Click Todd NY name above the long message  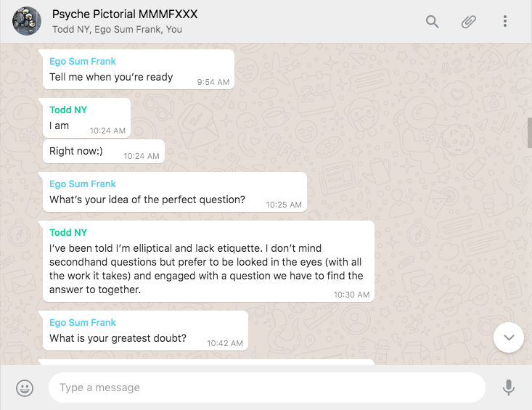pos(68,233)
